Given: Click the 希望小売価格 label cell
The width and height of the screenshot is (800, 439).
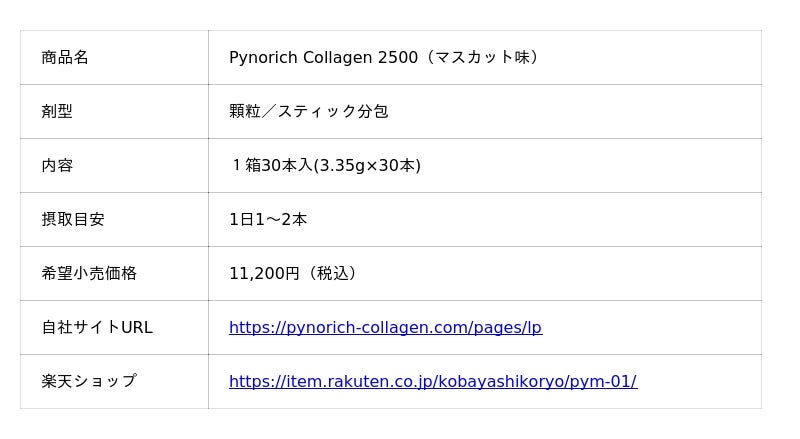Looking at the screenshot, I should [89, 273].
